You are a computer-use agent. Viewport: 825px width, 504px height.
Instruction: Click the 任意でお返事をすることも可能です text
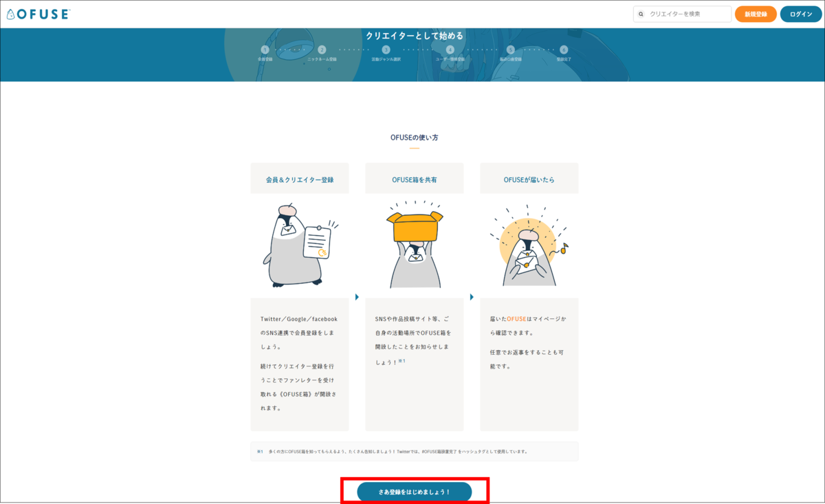click(x=528, y=359)
